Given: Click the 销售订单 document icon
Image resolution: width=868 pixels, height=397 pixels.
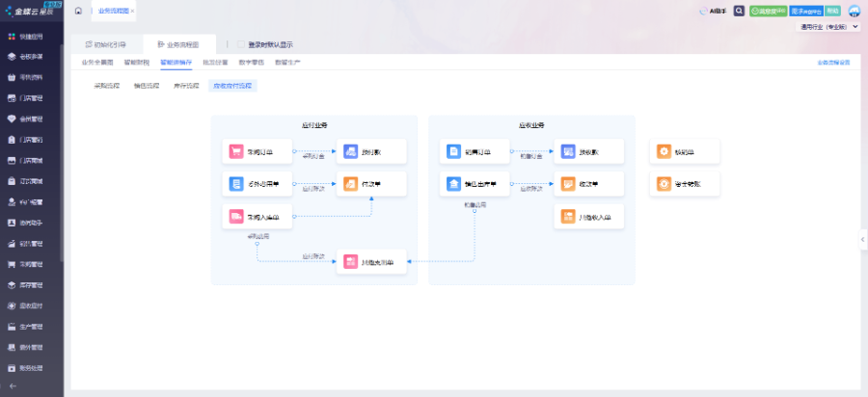Looking at the screenshot, I should tap(454, 151).
